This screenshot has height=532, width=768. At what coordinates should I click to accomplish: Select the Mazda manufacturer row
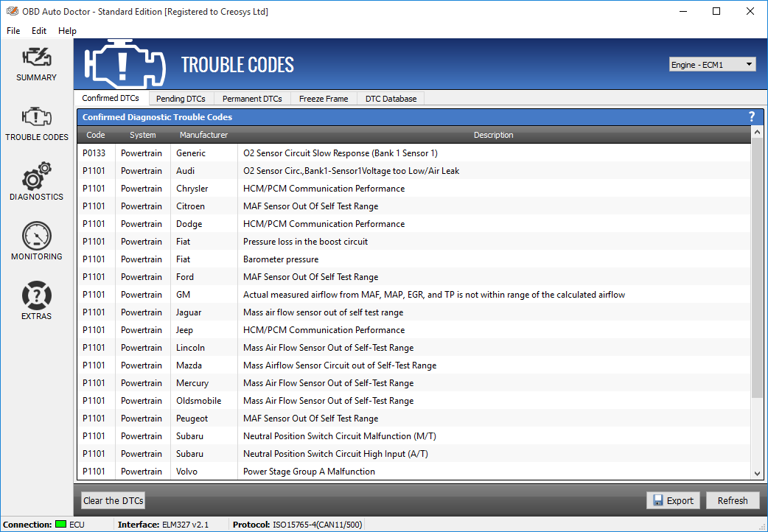point(414,365)
